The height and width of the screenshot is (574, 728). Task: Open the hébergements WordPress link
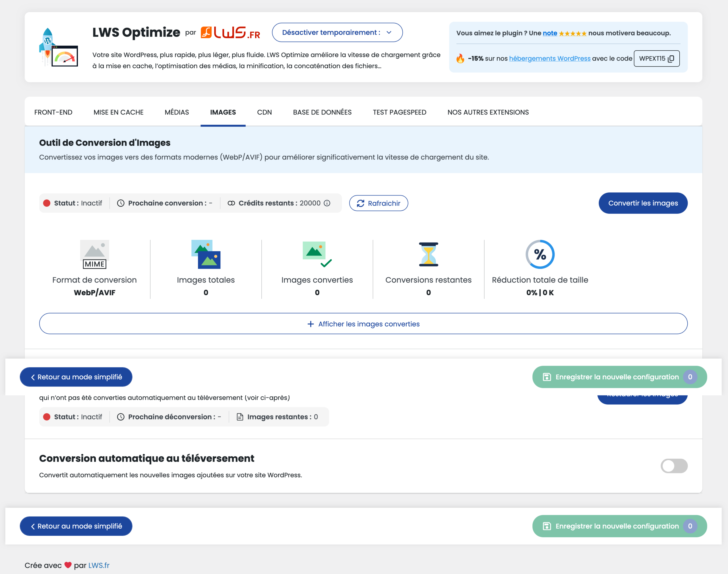(550, 59)
